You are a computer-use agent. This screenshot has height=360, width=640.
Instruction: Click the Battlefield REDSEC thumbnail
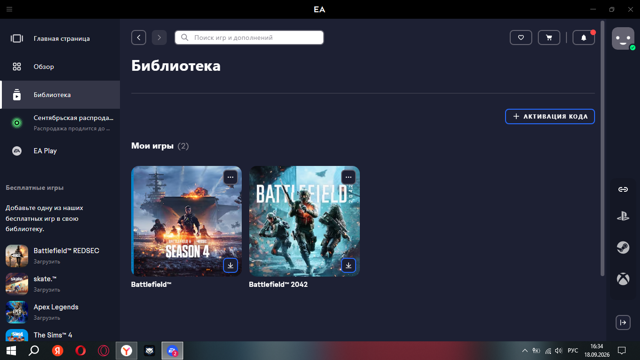tap(17, 256)
